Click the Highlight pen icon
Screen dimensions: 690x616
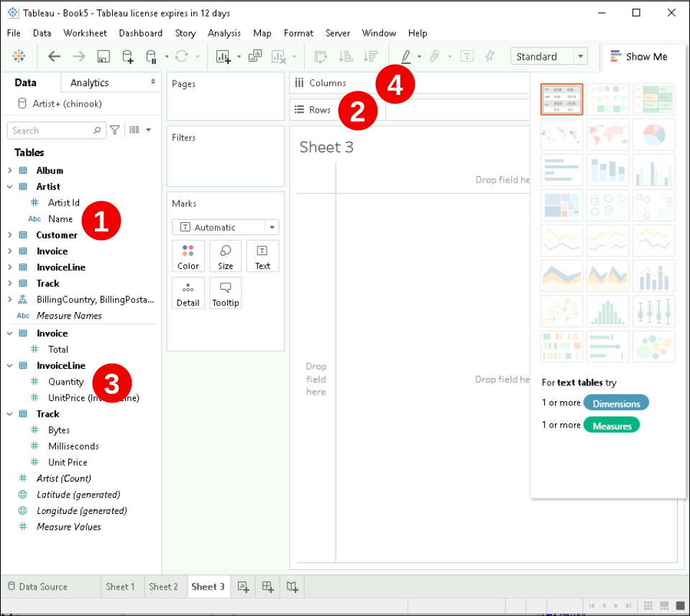click(x=406, y=56)
